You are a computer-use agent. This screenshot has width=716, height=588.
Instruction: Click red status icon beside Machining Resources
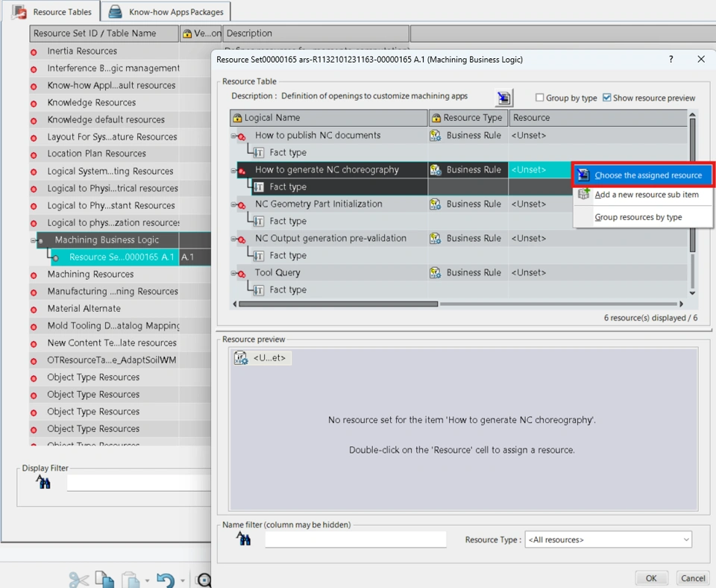coord(34,275)
